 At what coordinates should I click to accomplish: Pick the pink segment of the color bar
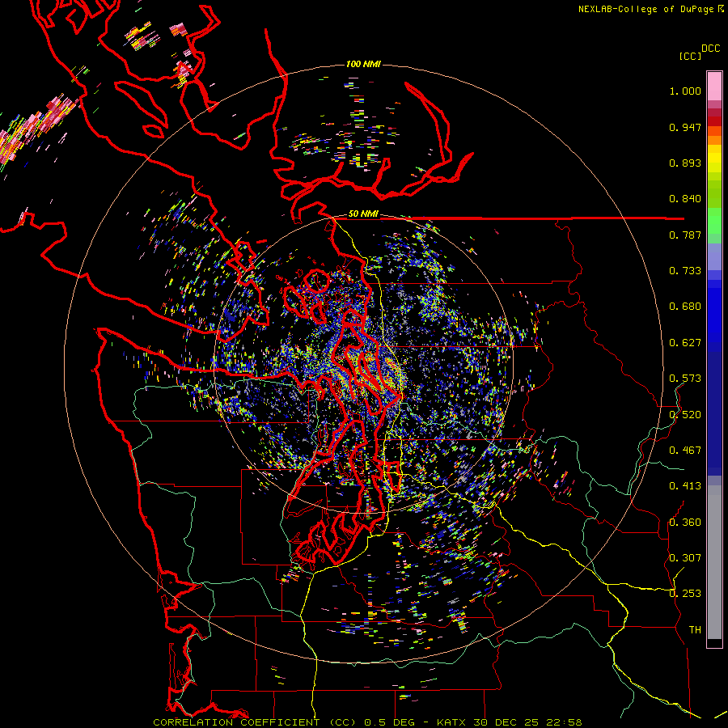(x=714, y=86)
